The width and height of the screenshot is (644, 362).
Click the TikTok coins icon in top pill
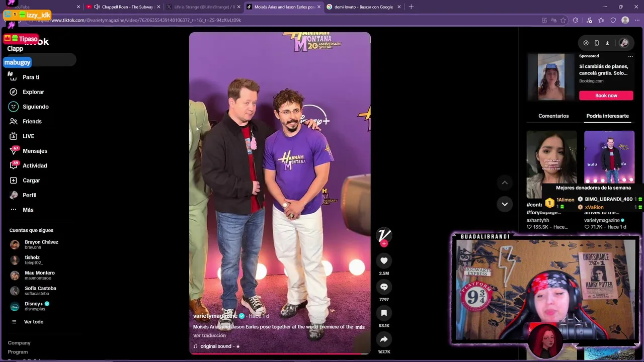(x=586, y=43)
